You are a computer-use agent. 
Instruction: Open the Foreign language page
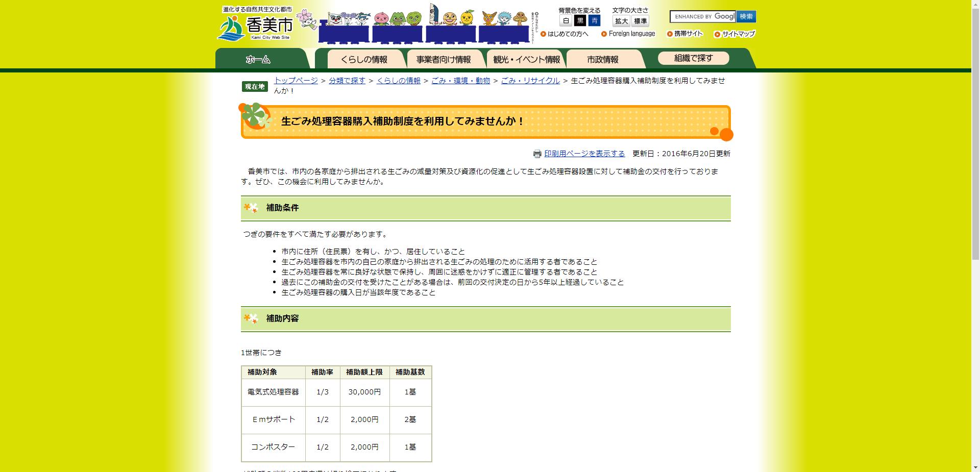tap(630, 34)
